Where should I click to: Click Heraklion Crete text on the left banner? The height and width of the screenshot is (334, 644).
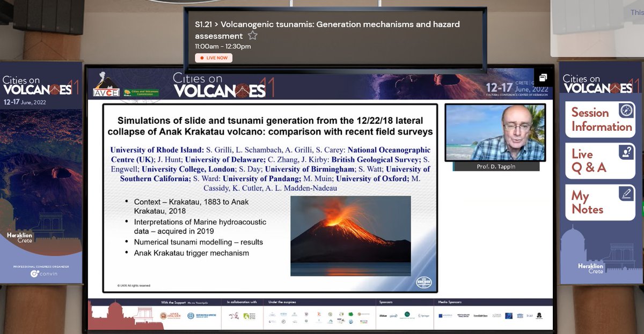[x=20, y=237]
